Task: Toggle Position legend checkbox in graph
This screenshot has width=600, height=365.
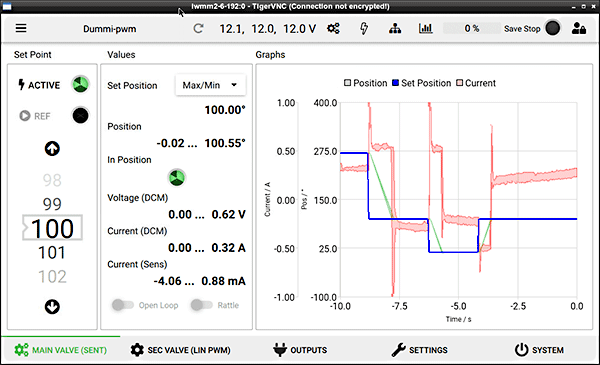Action: (x=347, y=83)
